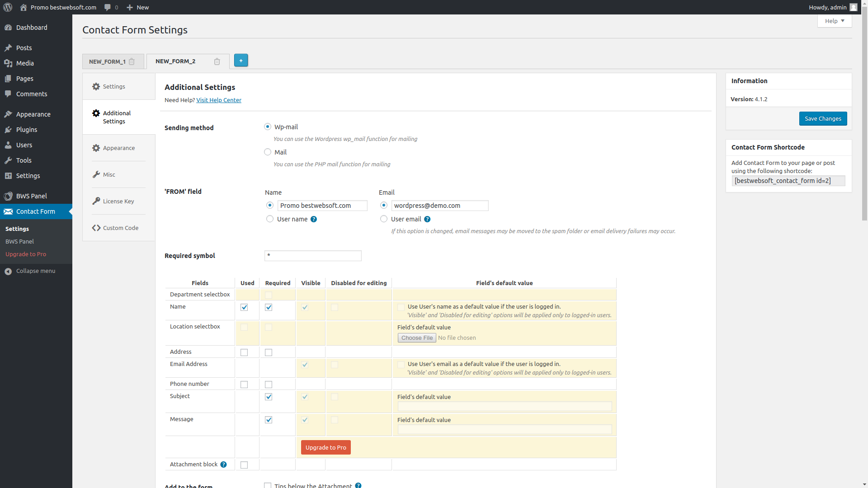The height and width of the screenshot is (488, 868).
Task: Click trash icon on NEW_FORM_2 tab
Action: click(217, 61)
